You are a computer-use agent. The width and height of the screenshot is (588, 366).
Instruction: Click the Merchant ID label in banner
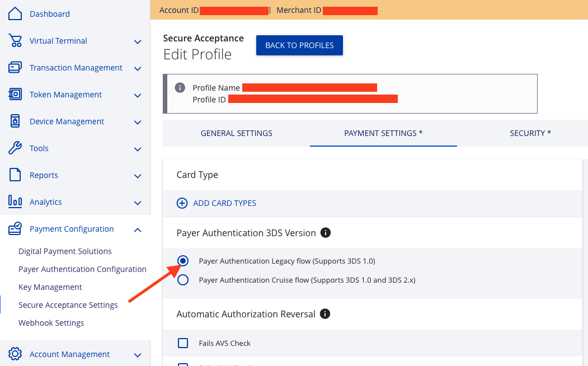pyautogui.click(x=299, y=10)
